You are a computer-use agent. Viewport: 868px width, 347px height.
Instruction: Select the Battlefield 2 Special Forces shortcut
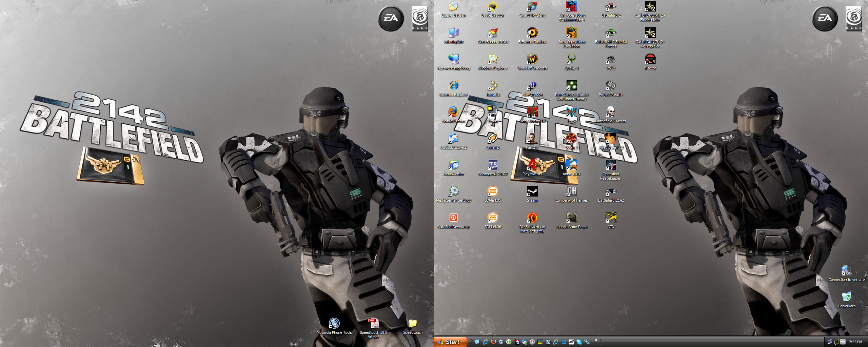click(x=611, y=38)
